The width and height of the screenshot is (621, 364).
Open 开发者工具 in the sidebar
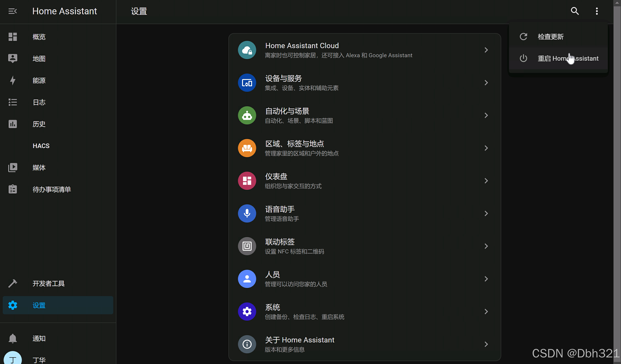point(58,283)
